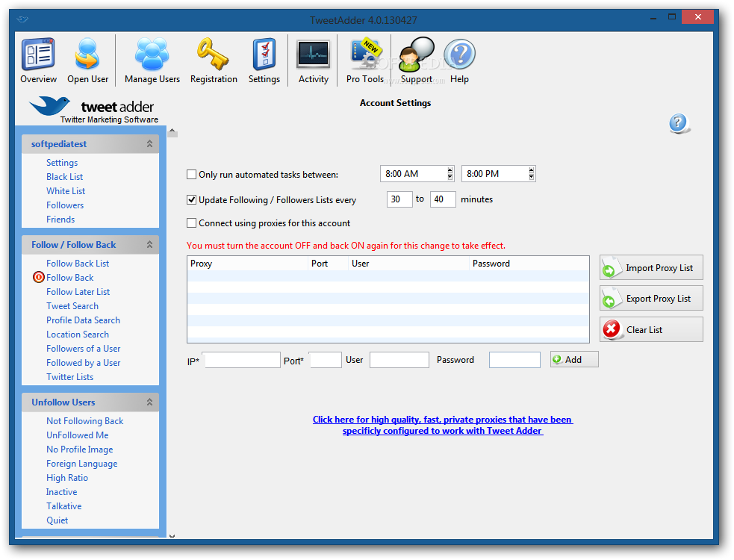Select UnFollowed Me
This screenshot has height=560, width=734.
point(77,435)
